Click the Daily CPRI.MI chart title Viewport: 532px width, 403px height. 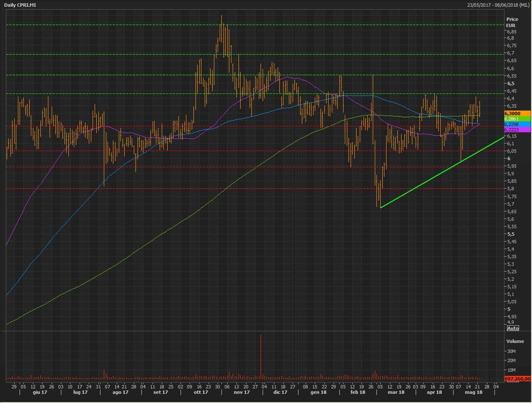(x=20, y=5)
